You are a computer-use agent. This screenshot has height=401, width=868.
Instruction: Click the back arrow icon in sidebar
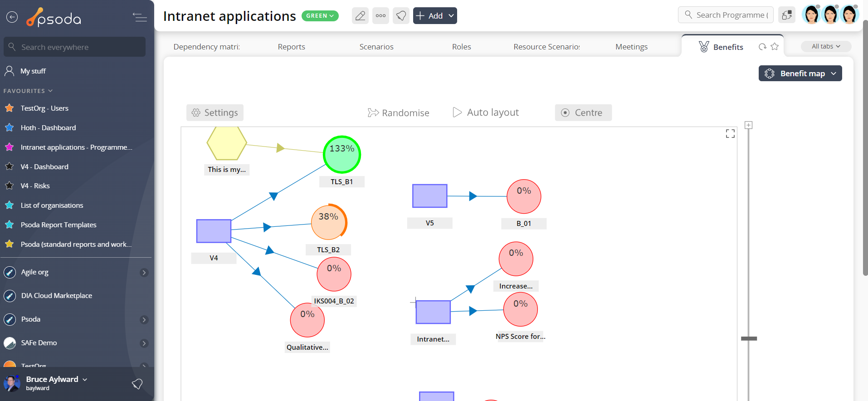click(x=12, y=17)
